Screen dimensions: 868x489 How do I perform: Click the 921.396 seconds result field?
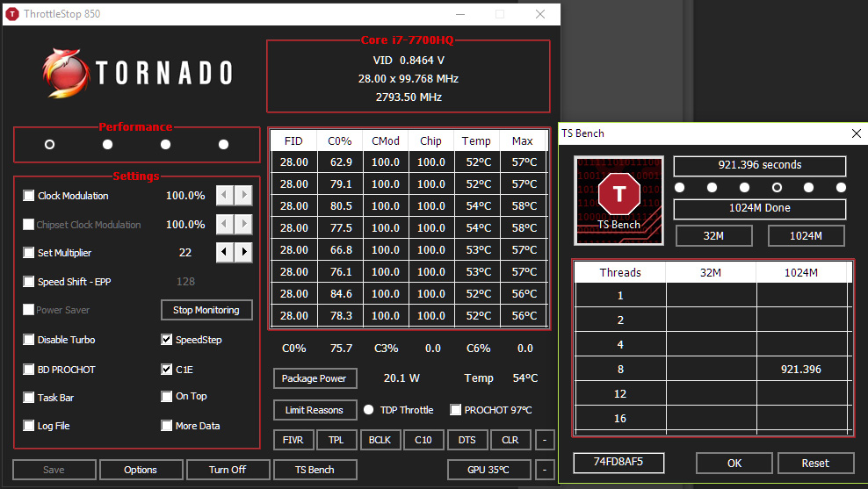point(759,165)
